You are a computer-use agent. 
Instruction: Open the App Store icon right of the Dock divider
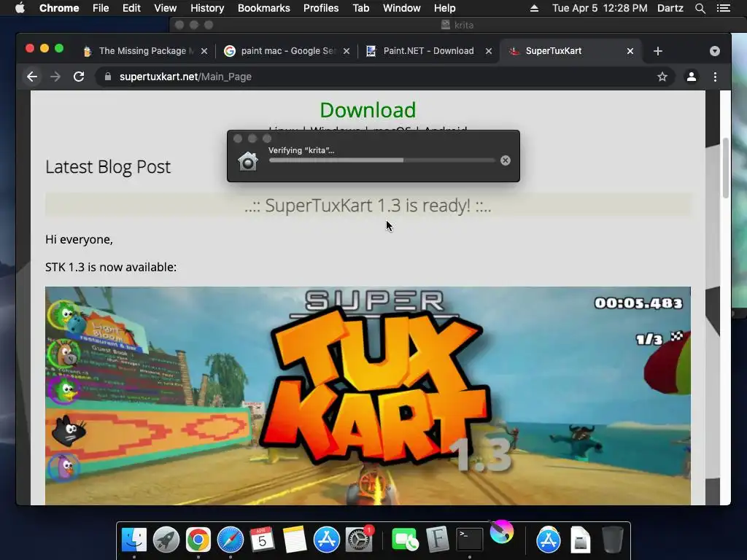549,540
